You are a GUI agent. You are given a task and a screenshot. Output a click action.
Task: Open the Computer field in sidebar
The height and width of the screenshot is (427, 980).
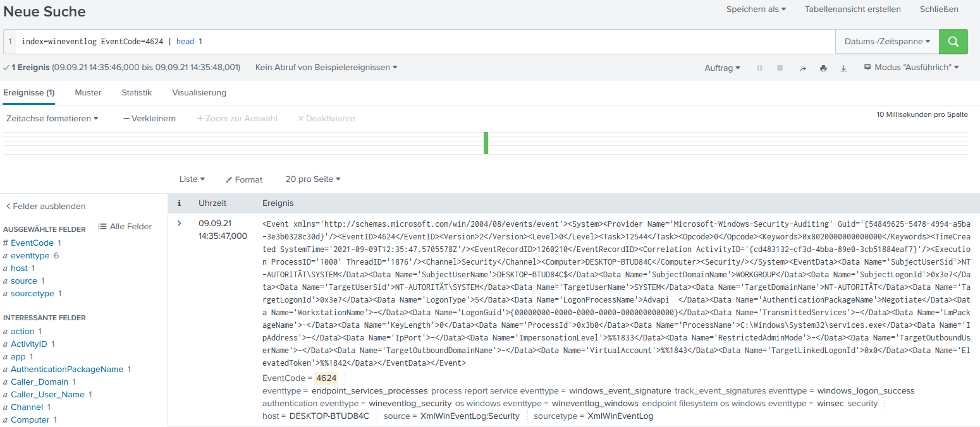(x=30, y=419)
